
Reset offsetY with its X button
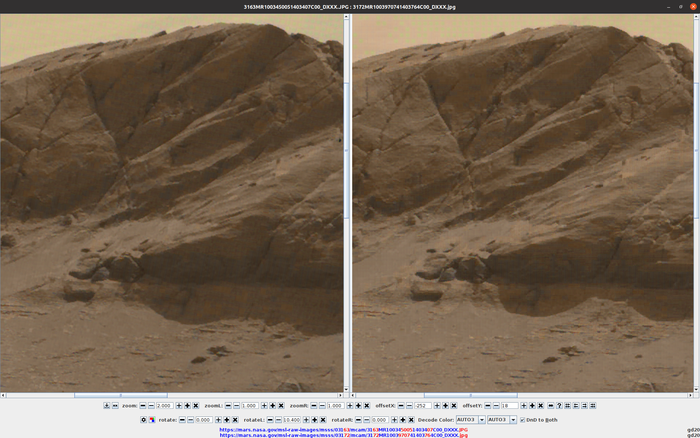[x=541, y=405]
